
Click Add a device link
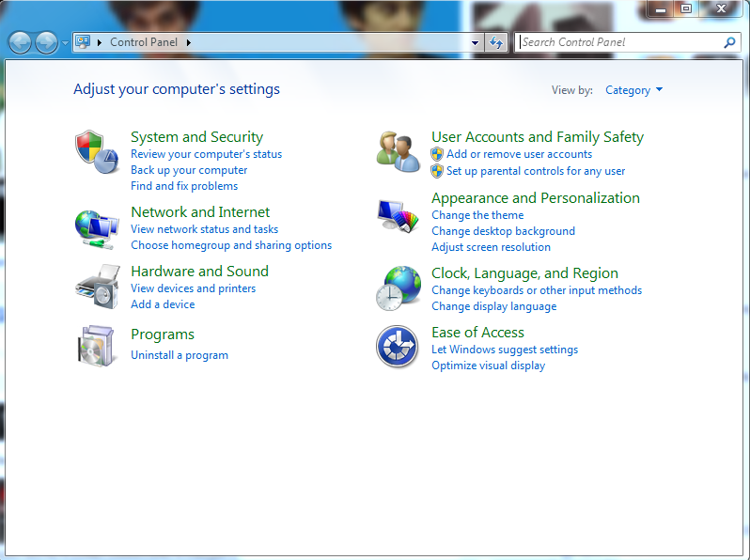[163, 304]
